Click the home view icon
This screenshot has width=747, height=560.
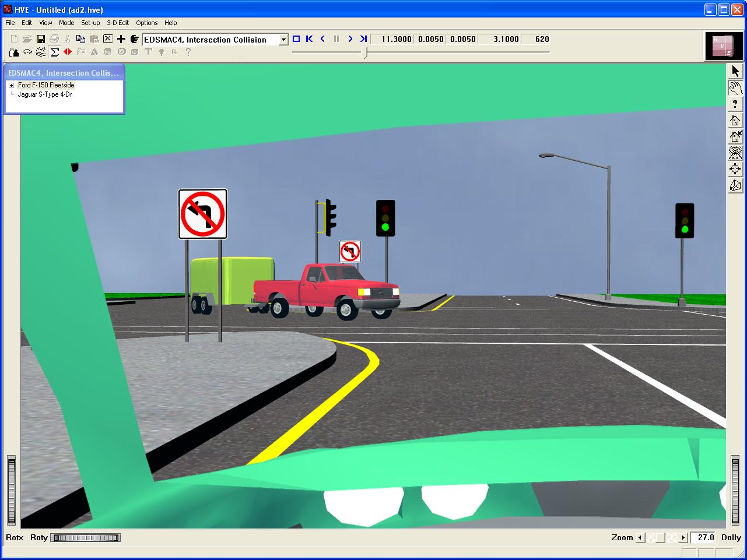pyautogui.click(x=735, y=121)
